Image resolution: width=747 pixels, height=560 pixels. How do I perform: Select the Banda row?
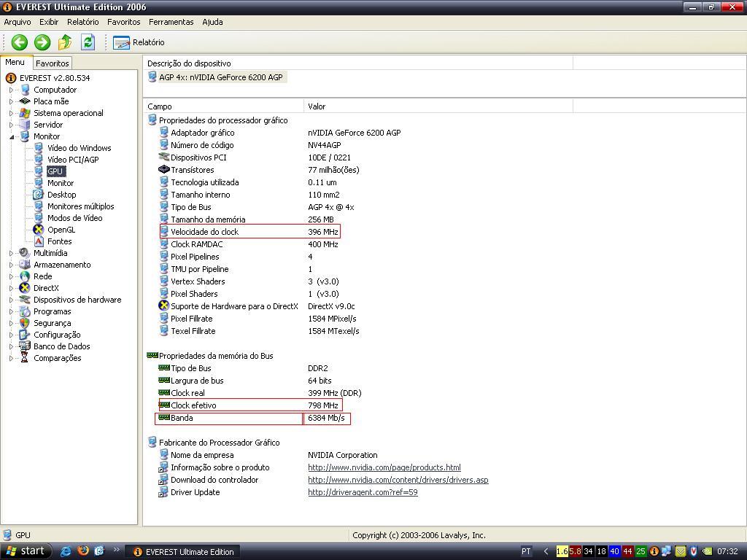[252, 418]
